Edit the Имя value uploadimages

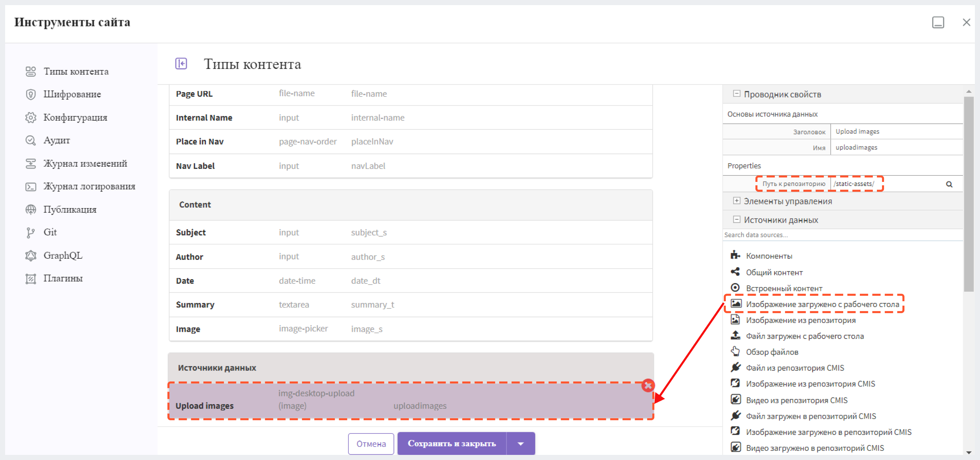click(x=896, y=148)
